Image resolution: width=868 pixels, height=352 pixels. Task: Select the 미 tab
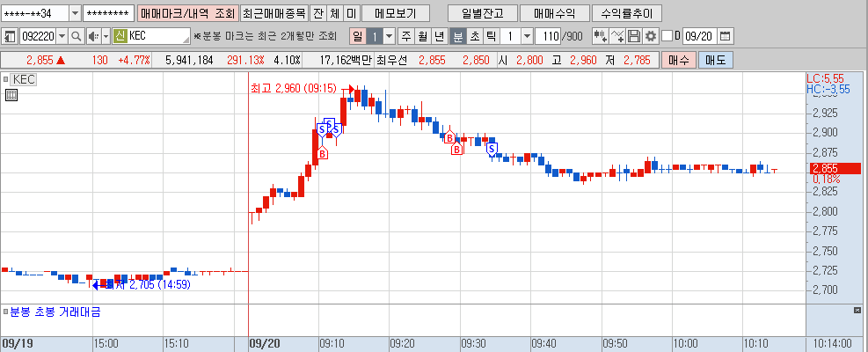(351, 12)
